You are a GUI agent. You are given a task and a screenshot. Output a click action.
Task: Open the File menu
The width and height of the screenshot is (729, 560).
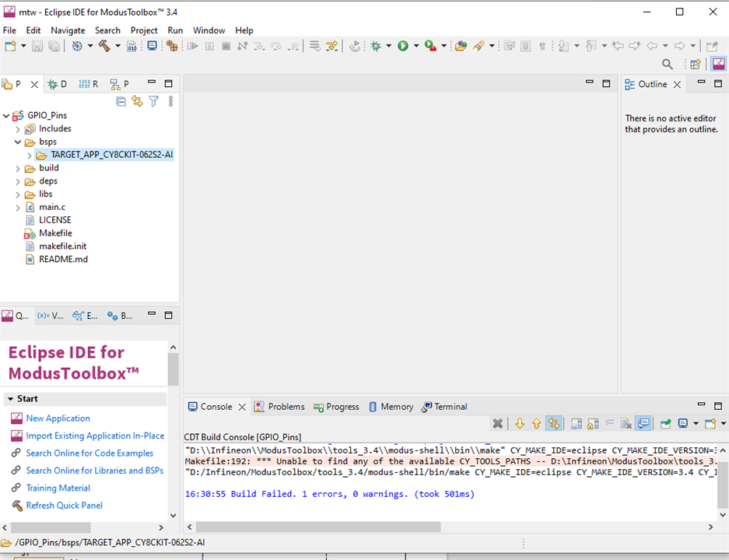click(9, 30)
